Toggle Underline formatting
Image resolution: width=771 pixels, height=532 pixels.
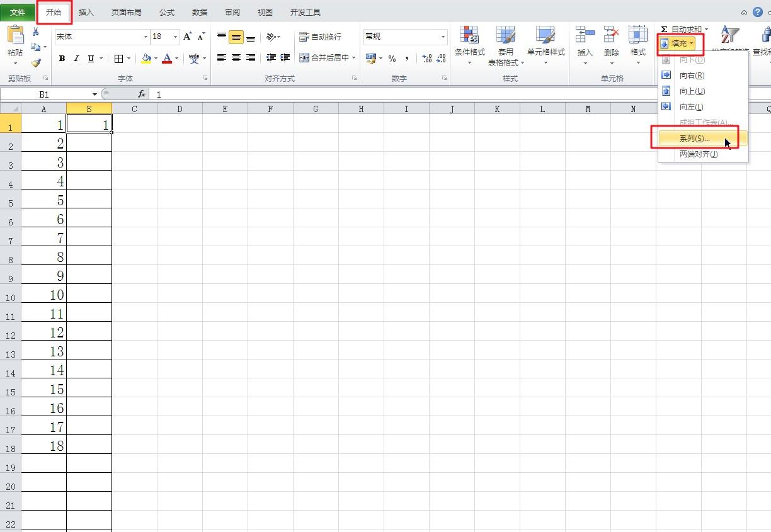[91, 59]
